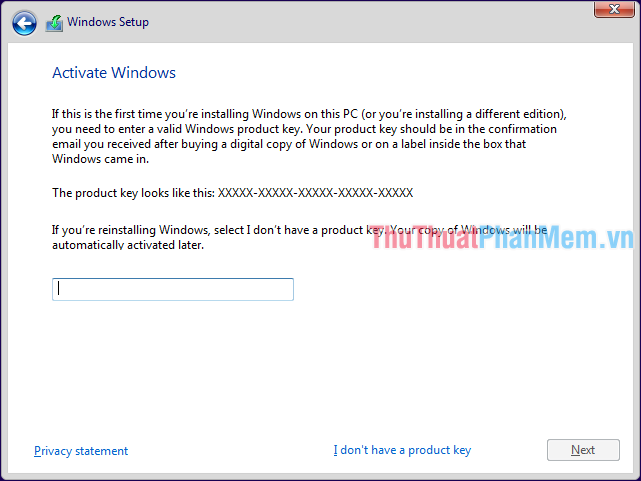The width and height of the screenshot is (641, 481).
Task: Choose I don't have a product key
Action: 402,450
